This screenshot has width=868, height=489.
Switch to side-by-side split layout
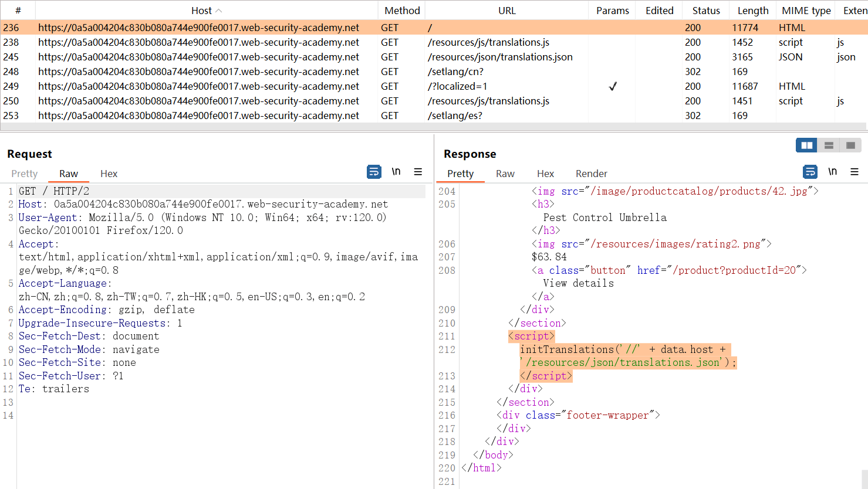(806, 145)
